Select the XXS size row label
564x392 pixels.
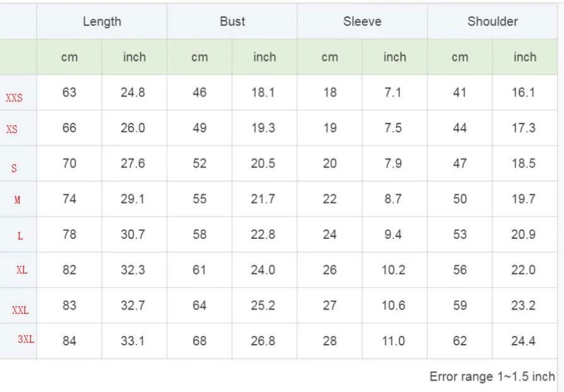tap(14, 98)
